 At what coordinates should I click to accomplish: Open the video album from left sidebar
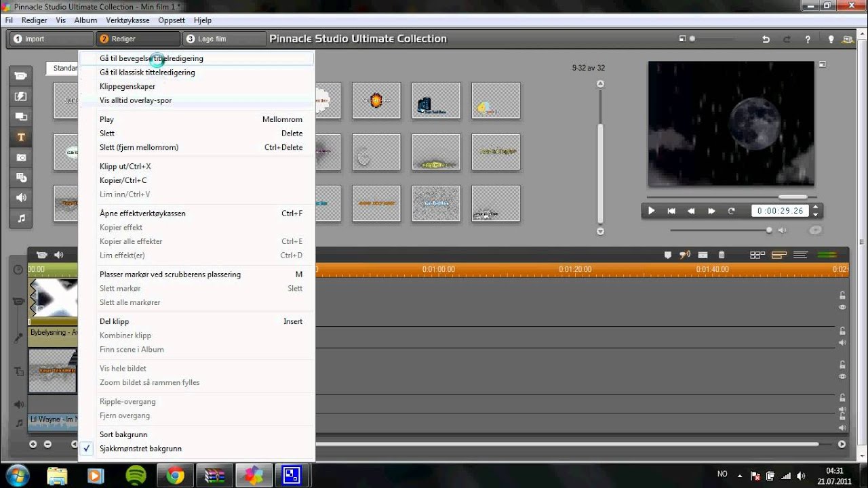21,76
